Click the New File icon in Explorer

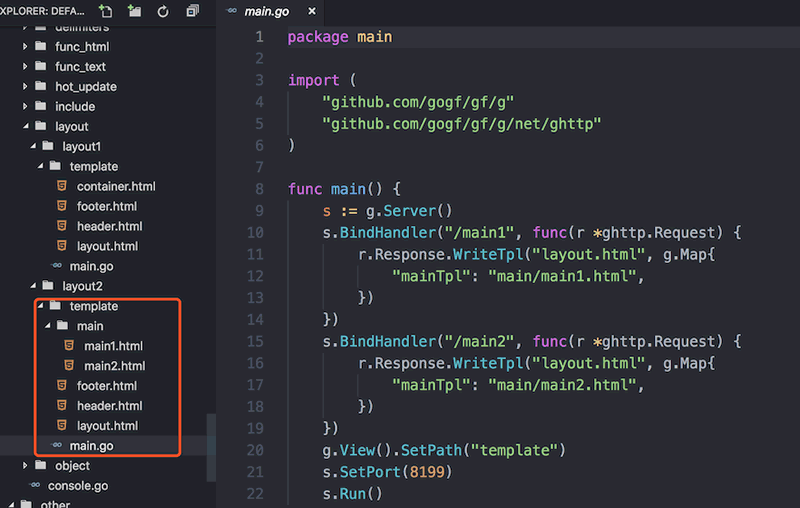[x=107, y=11]
